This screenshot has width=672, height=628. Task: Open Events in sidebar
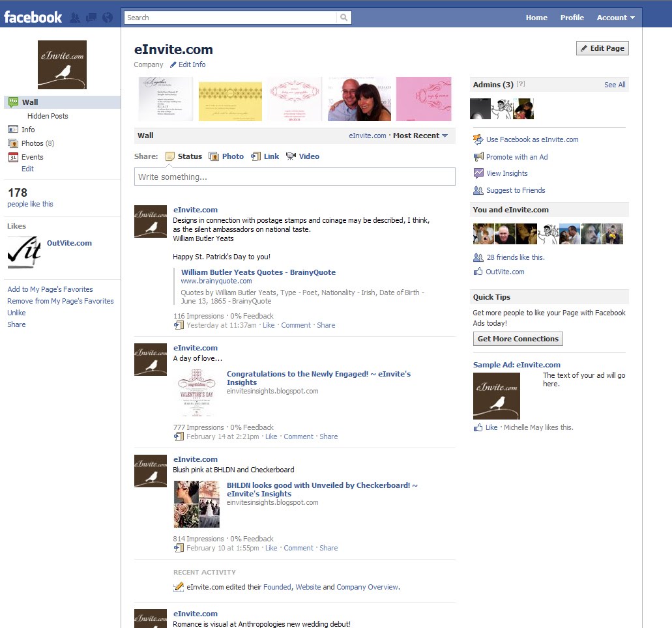tap(32, 157)
